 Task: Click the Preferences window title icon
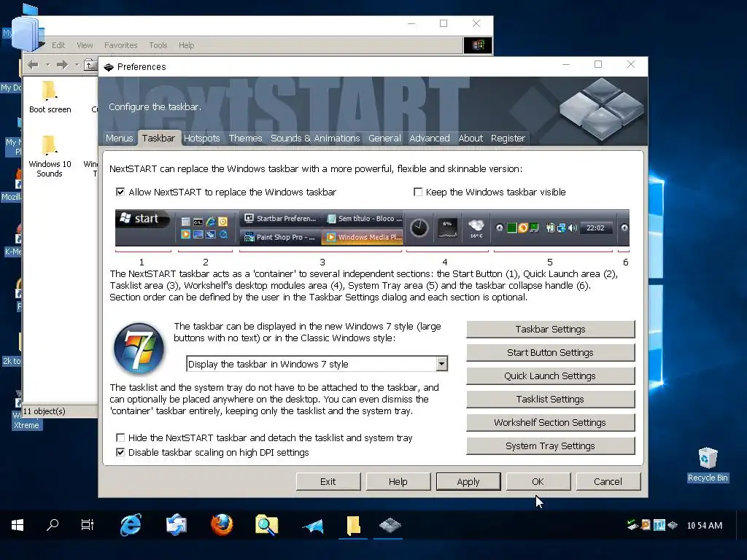[x=109, y=67]
